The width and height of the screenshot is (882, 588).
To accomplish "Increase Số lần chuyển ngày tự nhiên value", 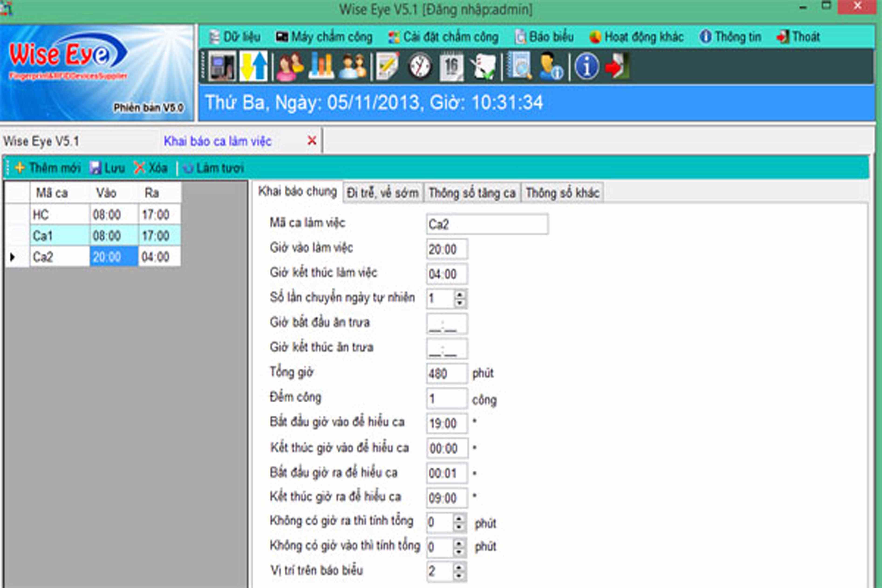I will (x=460, y=295).
